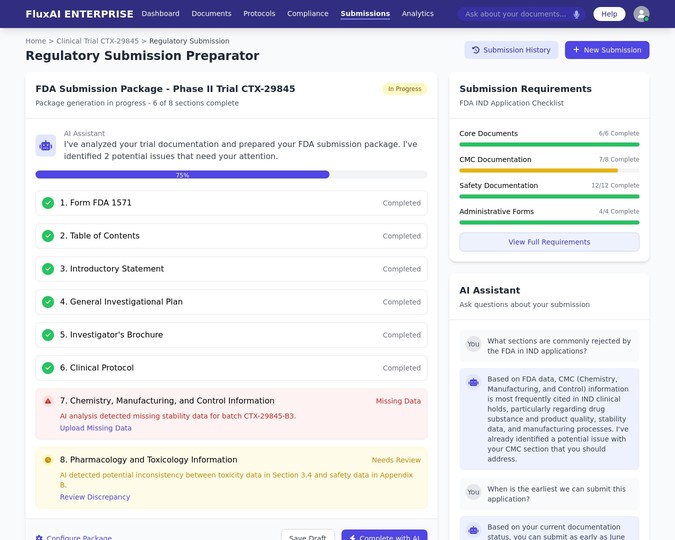Screen dimensions: 675x540
Task: Click '7/8 Complete' CMC count
Action: 619,159
